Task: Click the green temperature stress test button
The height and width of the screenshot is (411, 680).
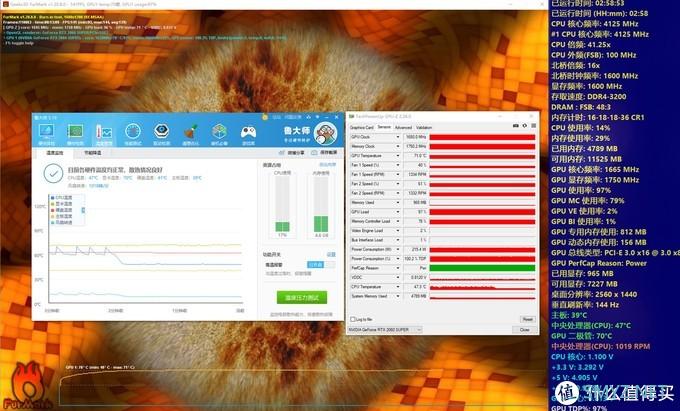Action: coord(302,297)
